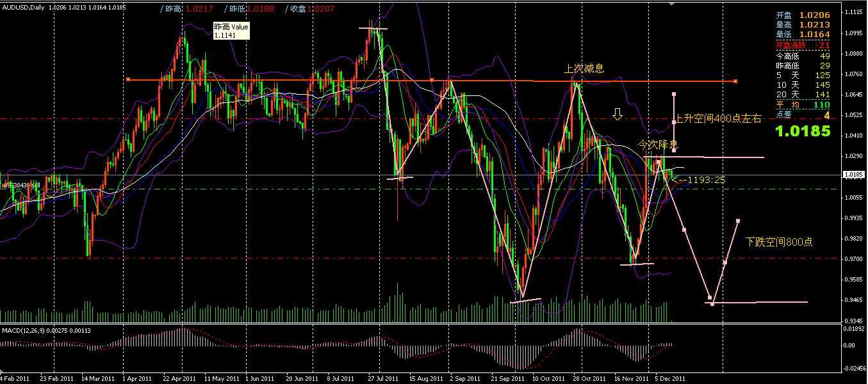Click the 开盘涨跌 -21 row

click(x=803, y=45)
